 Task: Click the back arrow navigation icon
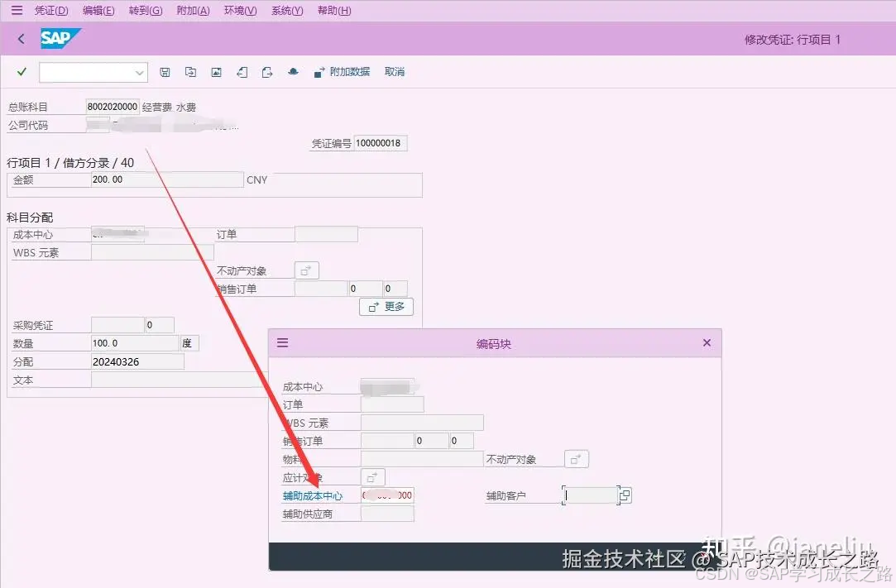(x=21, y=38)
